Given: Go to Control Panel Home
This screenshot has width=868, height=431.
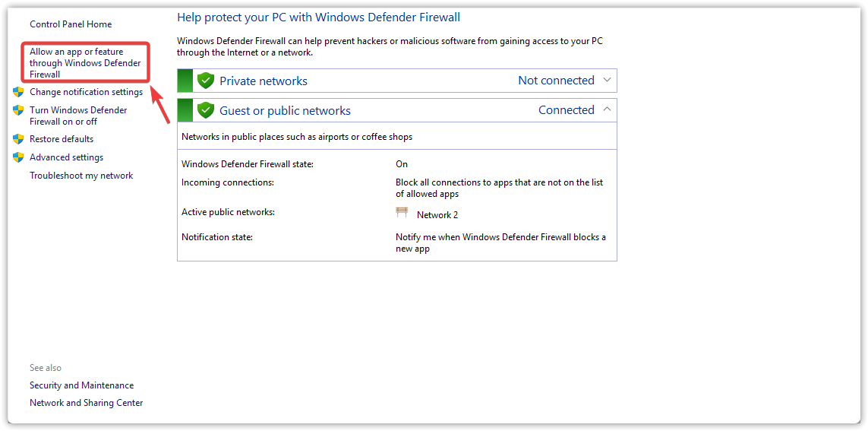Looking at the screenshot, I should tap(71, 24).
